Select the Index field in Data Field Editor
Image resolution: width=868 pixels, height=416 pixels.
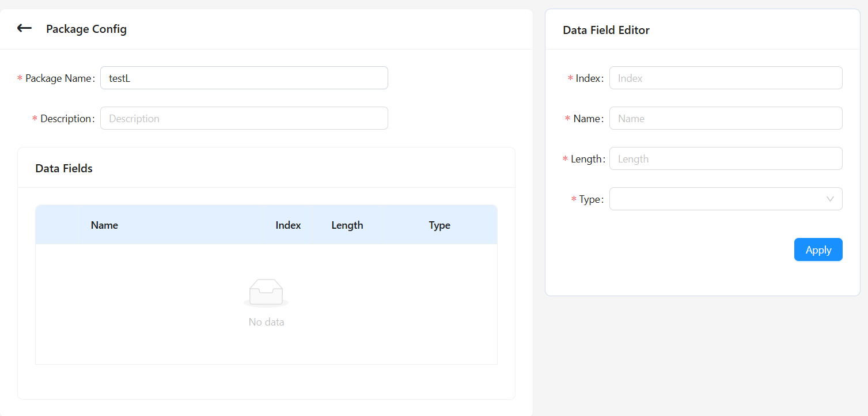[726, 78]
